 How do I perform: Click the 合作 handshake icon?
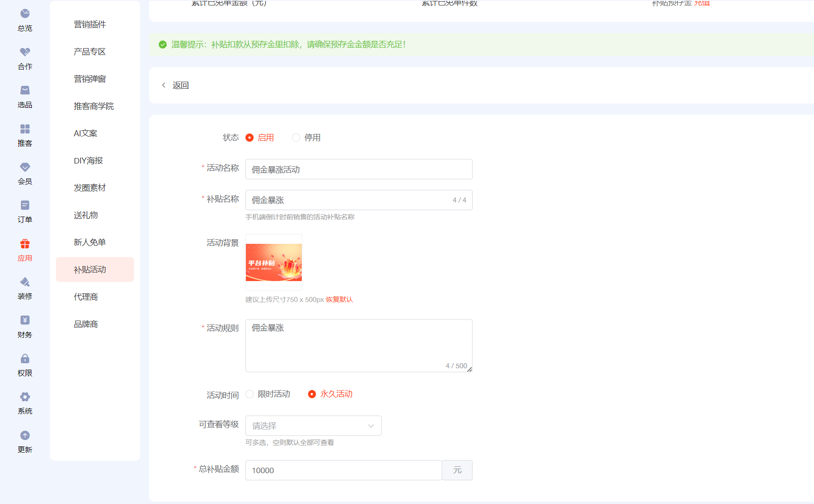pos(25,52)
